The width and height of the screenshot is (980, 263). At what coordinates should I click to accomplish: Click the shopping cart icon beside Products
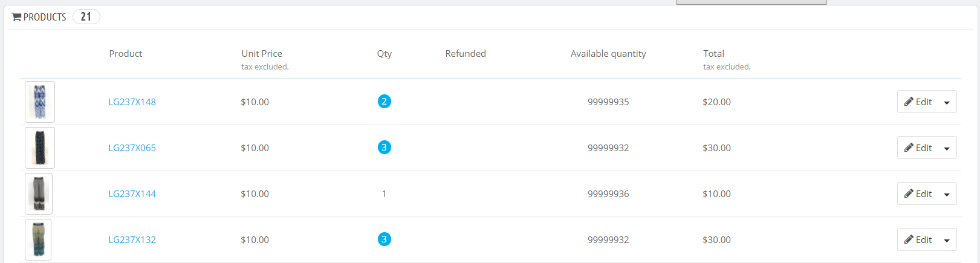pyautogui.click(x=16, y=17)
